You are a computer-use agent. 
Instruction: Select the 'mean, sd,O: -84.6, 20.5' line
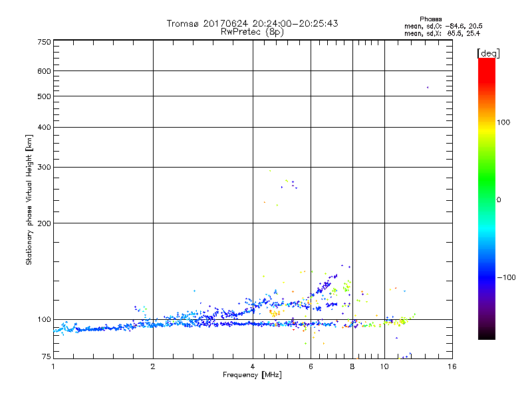444,26
